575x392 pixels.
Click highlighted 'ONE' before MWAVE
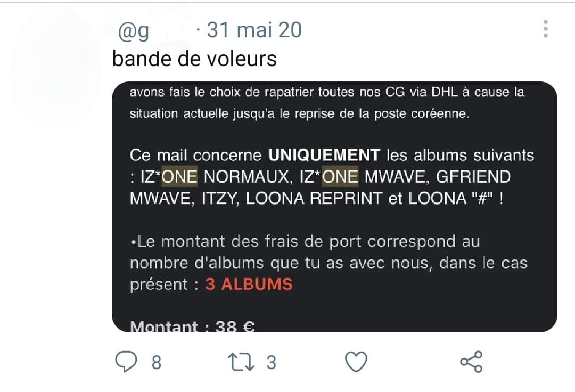[x=340, y=177]
